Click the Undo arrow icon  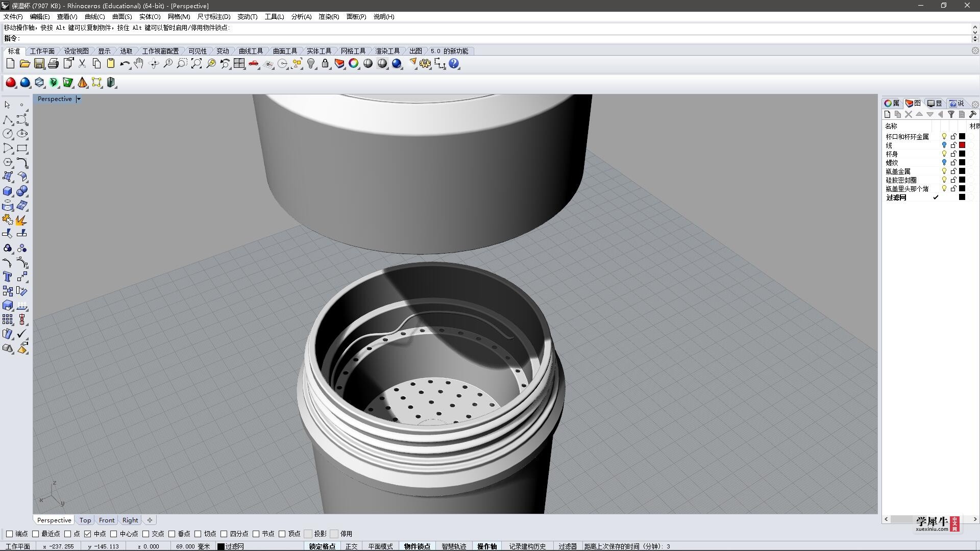pos(125,64)
